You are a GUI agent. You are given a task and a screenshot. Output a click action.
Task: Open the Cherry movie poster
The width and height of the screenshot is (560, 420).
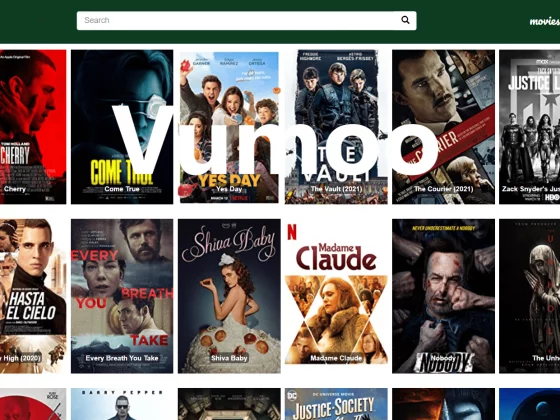click(33, 127)
